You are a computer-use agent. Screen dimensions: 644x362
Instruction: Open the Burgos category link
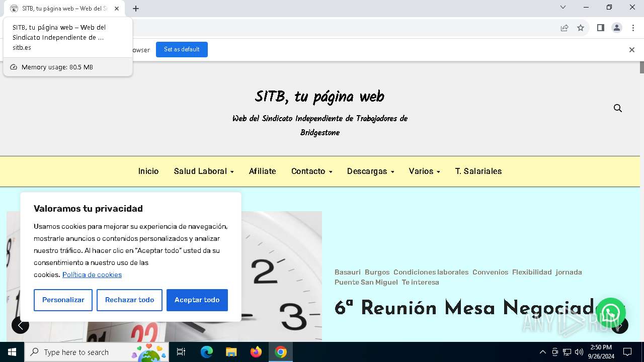tap(377, 272)
